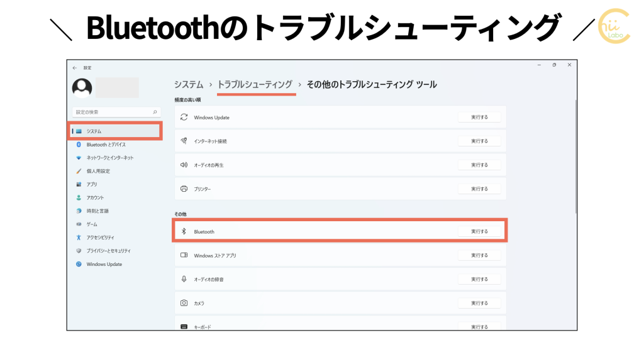
Task: Click the インターネット接続 row label
Action: click(210, 141)
